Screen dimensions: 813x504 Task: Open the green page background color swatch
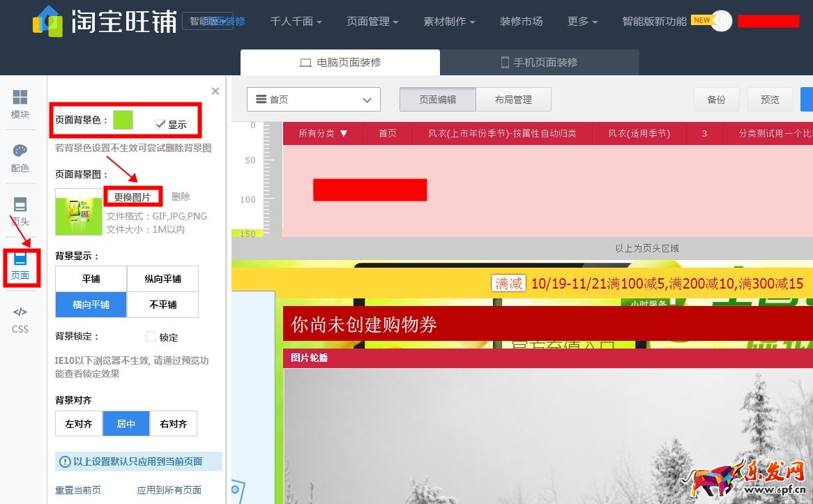[x=123, y=120]
